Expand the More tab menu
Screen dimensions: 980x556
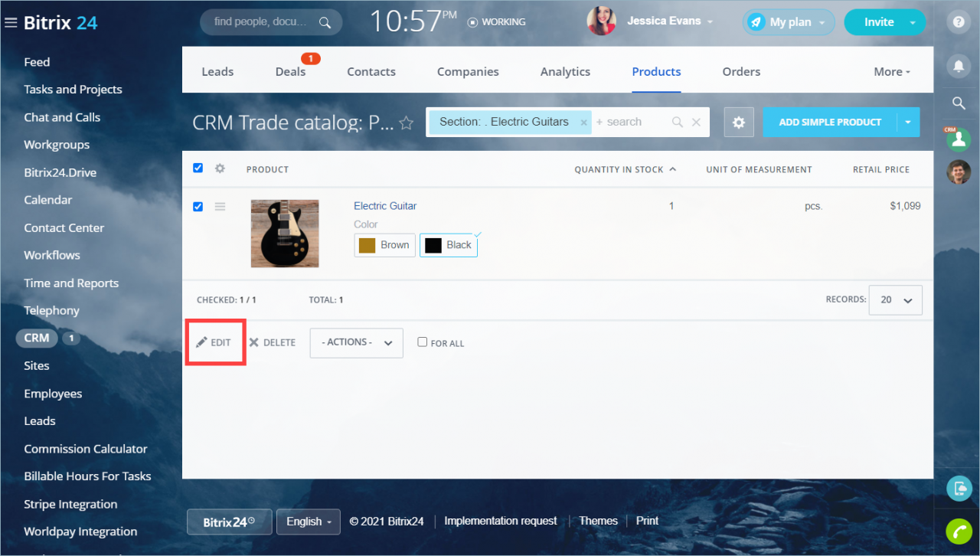tap(892, 72)
